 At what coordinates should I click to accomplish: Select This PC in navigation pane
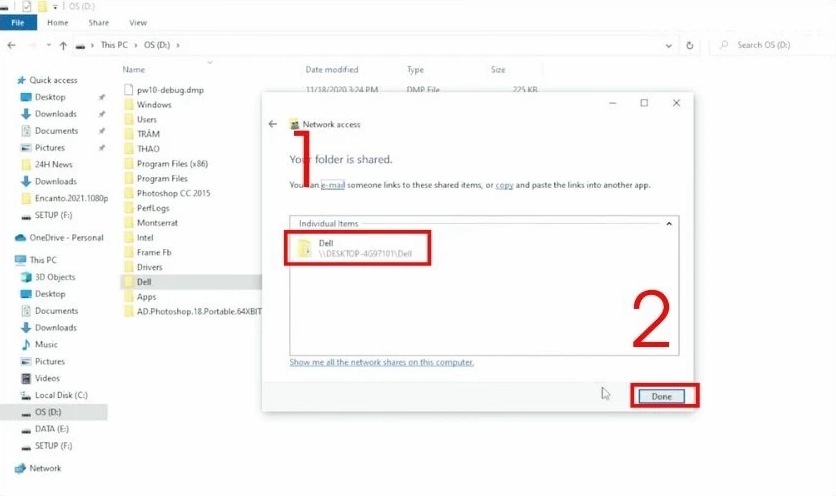pyautogui.click(x=43, y=260)
